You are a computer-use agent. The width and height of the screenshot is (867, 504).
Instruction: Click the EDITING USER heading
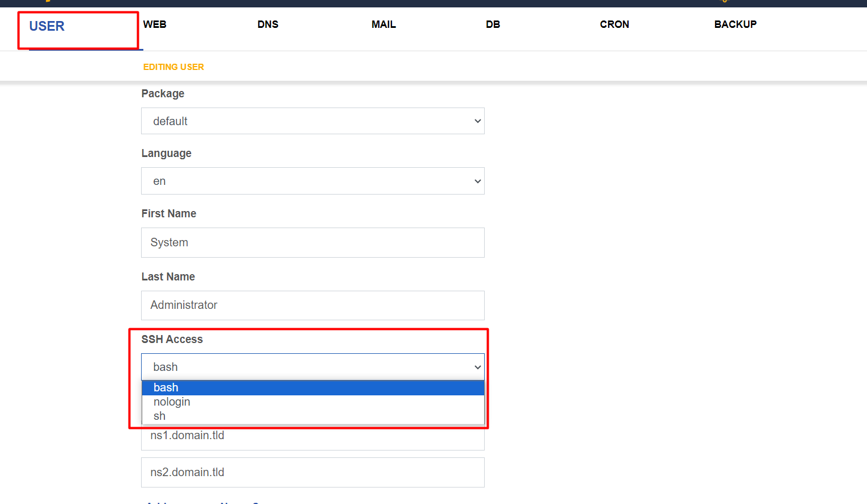[x=174, y=67]
